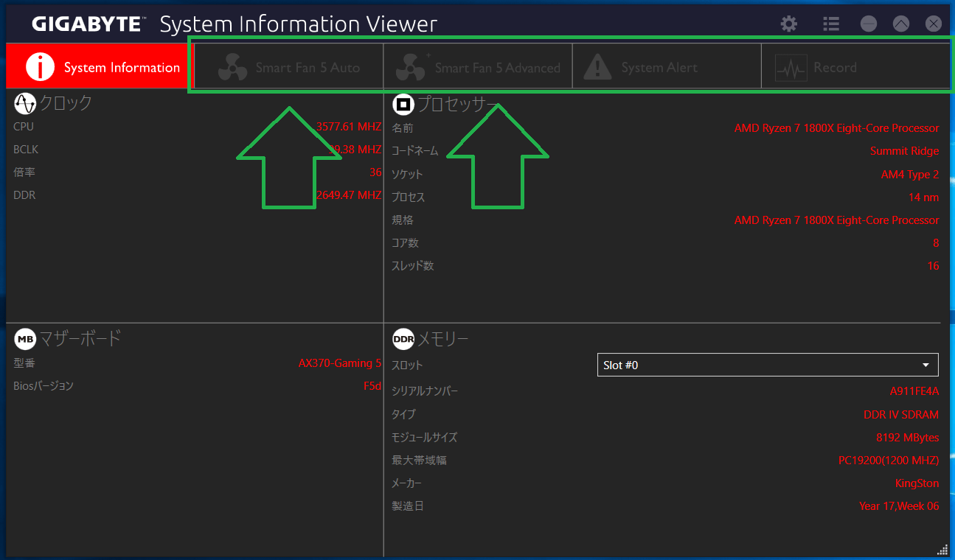Minimize the System Information Viewer window

click(x=869, y=24)
